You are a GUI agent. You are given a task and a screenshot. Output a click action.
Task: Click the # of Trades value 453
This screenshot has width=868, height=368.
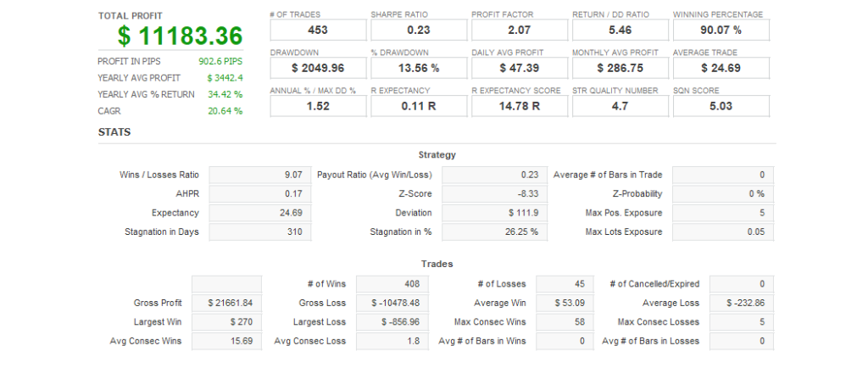318,31
